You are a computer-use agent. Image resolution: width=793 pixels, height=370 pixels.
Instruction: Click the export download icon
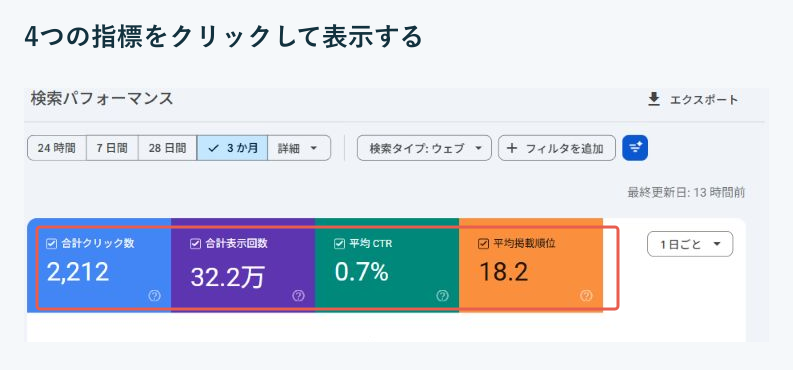click(654, 99)
